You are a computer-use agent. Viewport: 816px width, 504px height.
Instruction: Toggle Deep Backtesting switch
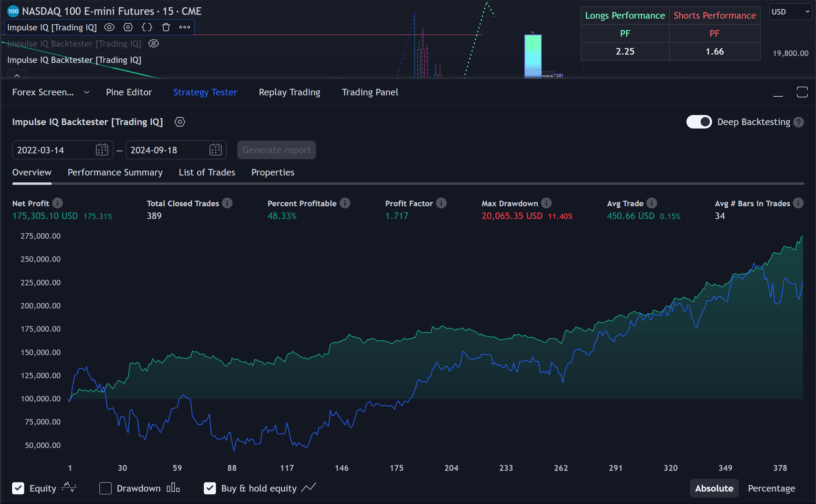coord(699,122)
